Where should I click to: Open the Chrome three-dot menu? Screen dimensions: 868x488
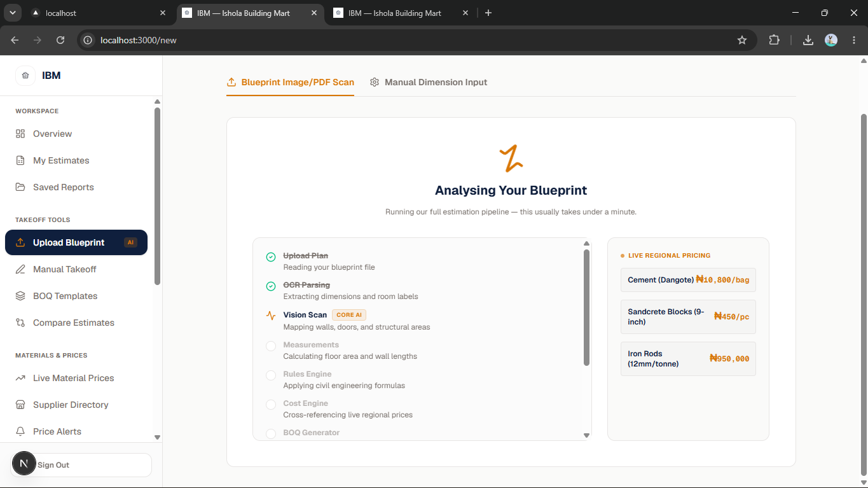point(854,40)
